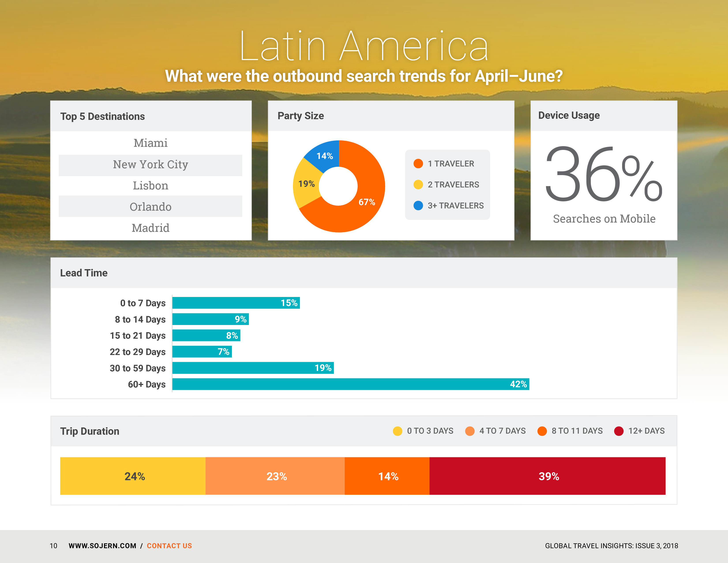Screen dimensions: 728x563
Task: Click the blue 3+ Travelers legend dot
Action: 418,206
